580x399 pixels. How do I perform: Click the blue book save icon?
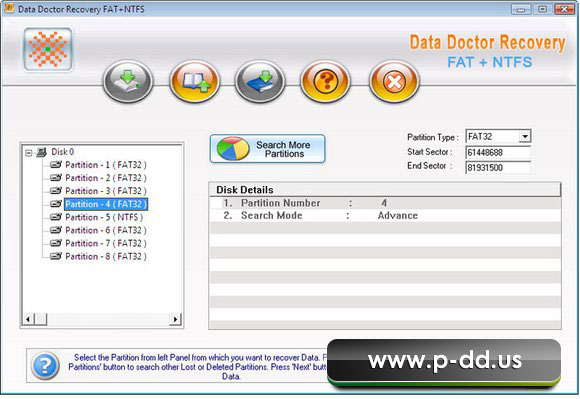pyautogui.click(x=260, y=81)
